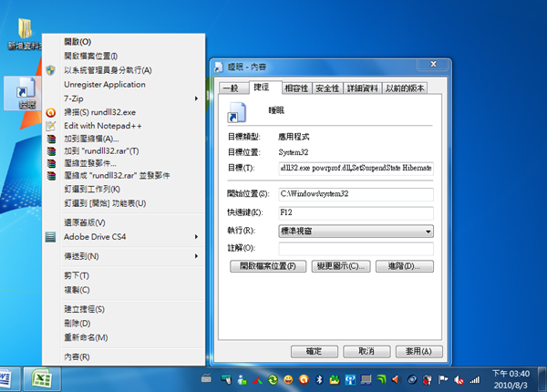The height and width of the screenshot is (392, 547).
Task: Select 建立捷徑(S) menu entry
Action: point(123,309)
